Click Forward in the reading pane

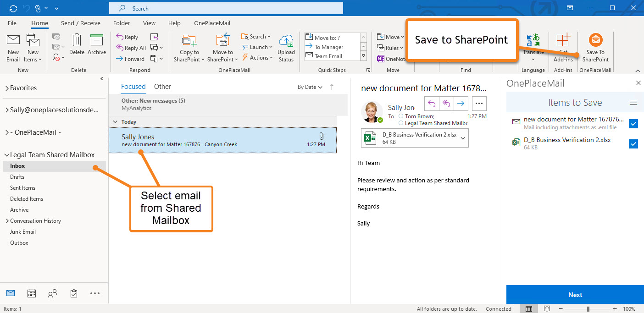[461, 103]
